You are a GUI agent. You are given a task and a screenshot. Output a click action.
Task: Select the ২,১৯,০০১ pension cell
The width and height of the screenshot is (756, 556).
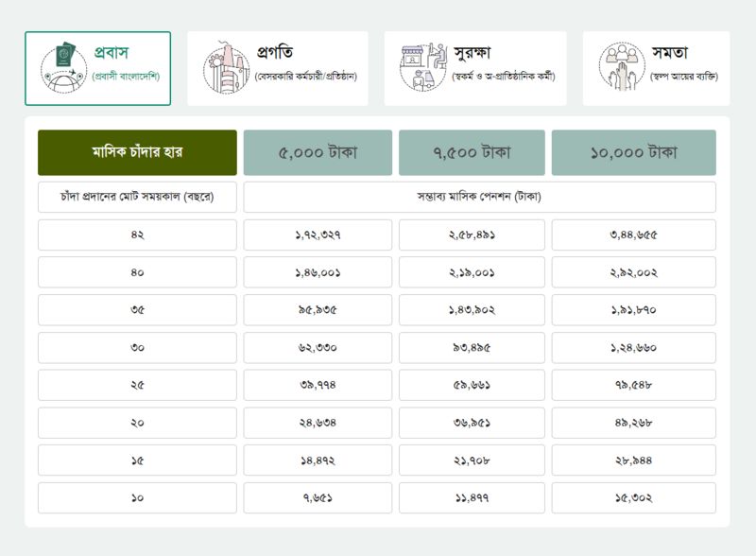[x=472, y=272]
